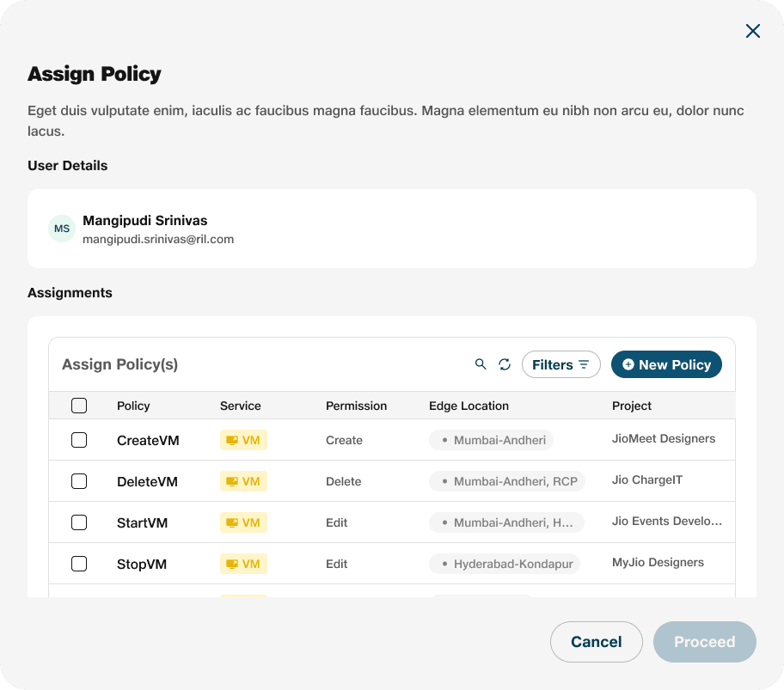
Task: Click the email mangipudi.srinivas@ril.com
Action: [158, 240]
